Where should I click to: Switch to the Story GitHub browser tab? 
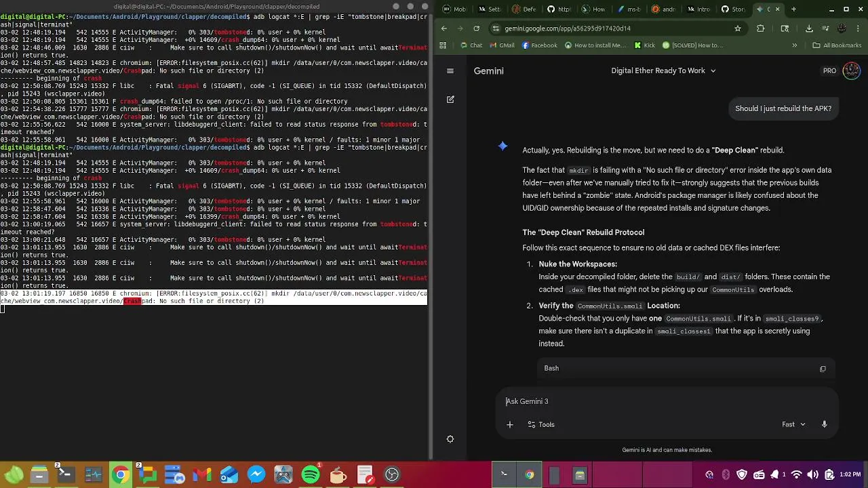tap(733, 9)
